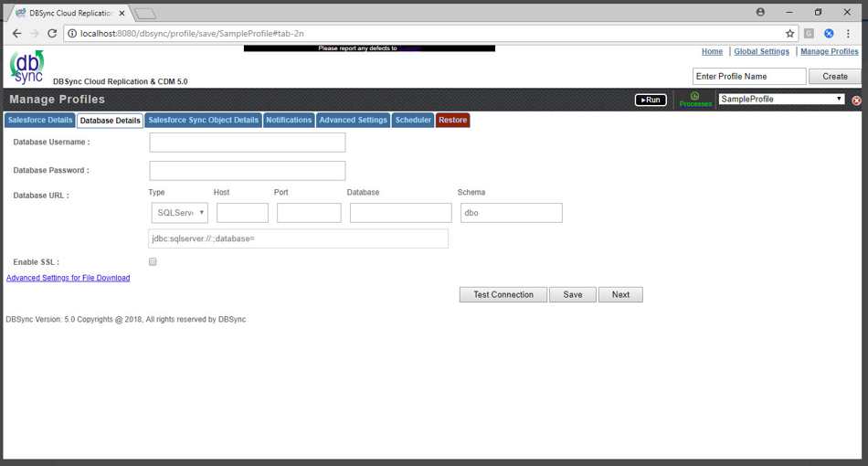The image size is (868, 466).
Task: Focus the Enter Profile Name field
Action: click(x=749, y=77)
